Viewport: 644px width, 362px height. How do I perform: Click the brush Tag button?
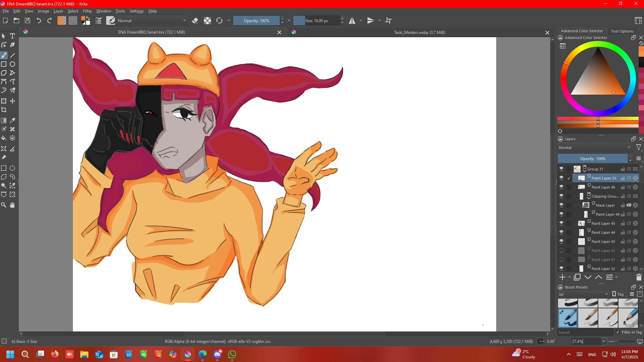tap(619, 294)
